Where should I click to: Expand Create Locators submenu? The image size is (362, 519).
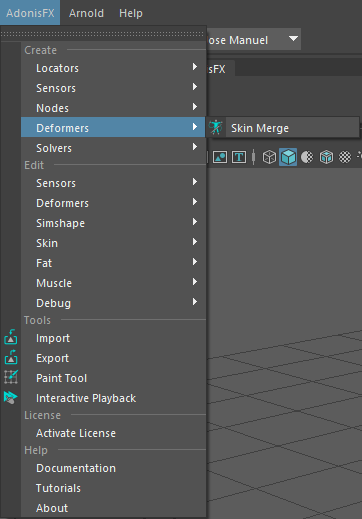pos(113,68)
